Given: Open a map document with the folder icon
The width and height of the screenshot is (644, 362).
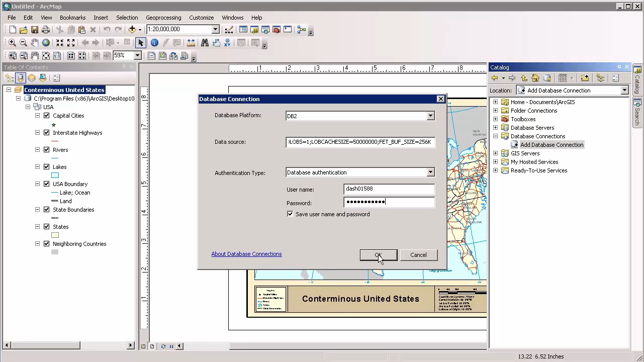Looking at the screenshot, I should 24,30.
